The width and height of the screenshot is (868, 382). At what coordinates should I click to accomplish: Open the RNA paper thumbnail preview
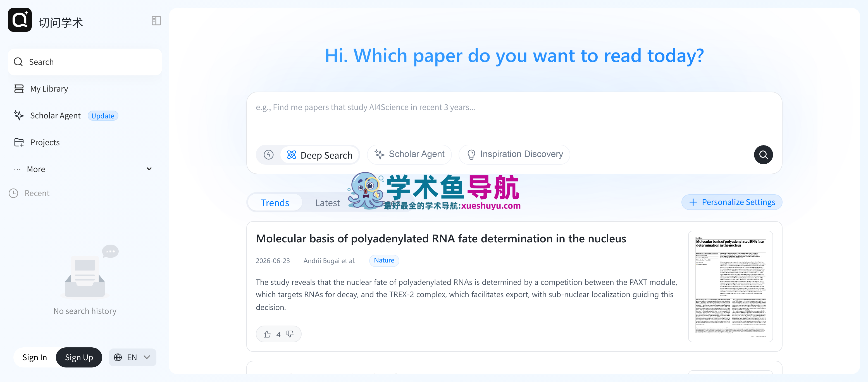pyautogui.click(x=730, y=286)
